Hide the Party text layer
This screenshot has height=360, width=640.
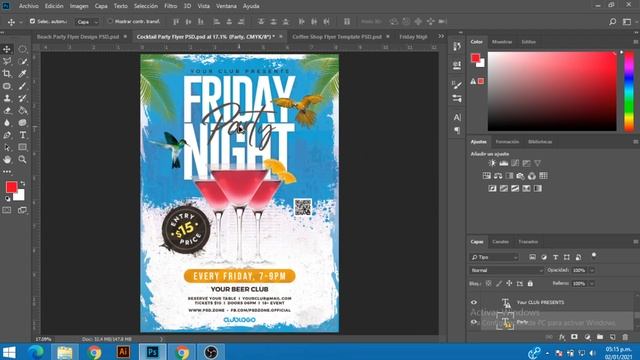tap(474, 322)
